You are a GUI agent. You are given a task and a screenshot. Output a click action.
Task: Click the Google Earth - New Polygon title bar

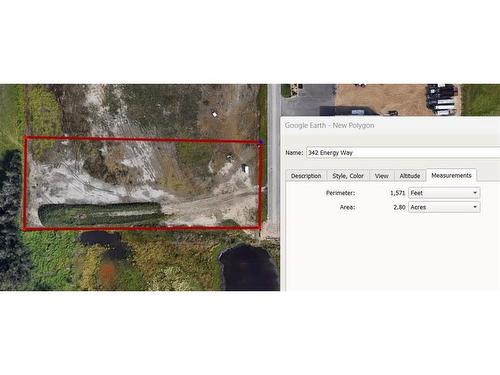coord(390,126)
